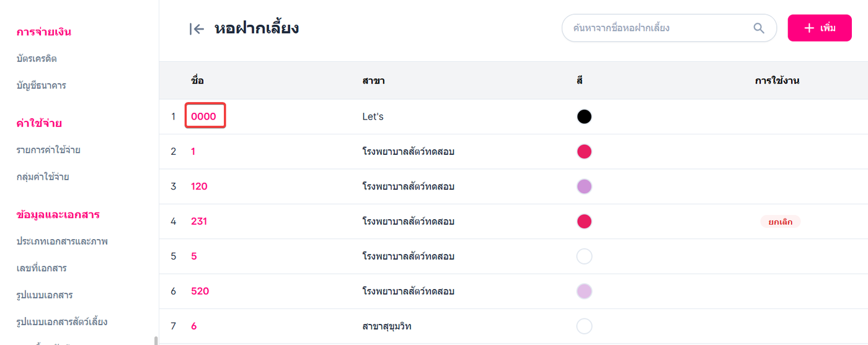The height and width of the screenshot is (345, 868).
Task: Open บัญชีธนาคาร in the sidebar
Action: [x=42, y=85]
